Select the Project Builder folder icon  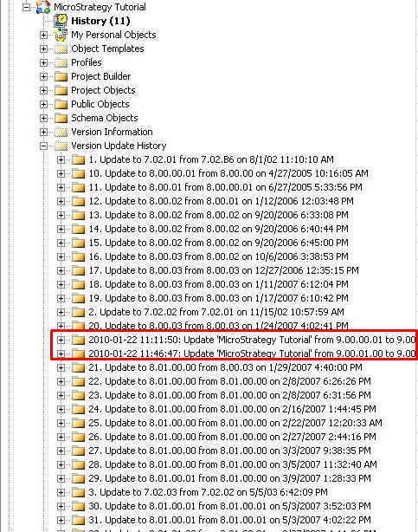[x=61, y=76]
